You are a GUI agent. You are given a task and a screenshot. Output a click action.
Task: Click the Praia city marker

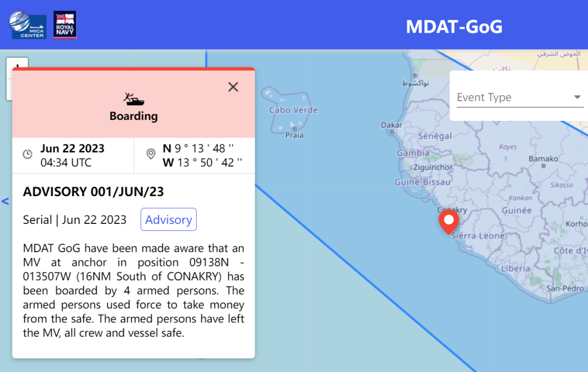295,128
